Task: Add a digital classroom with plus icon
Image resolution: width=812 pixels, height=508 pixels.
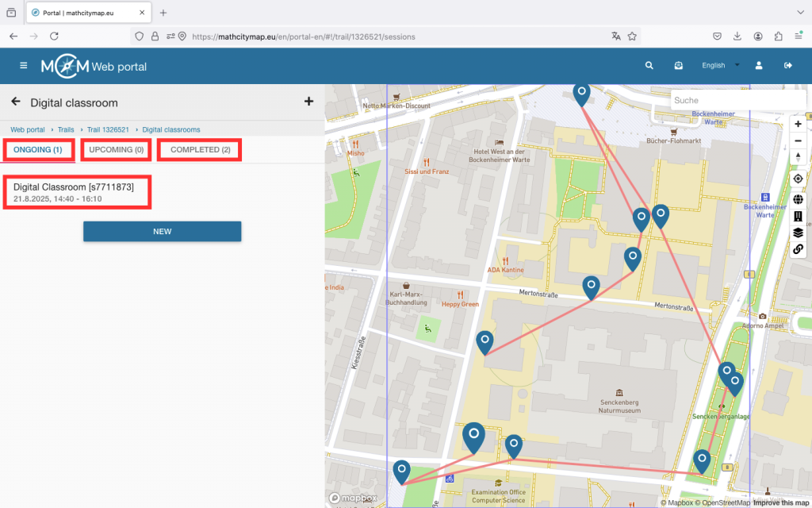Action: coord(308,102)
